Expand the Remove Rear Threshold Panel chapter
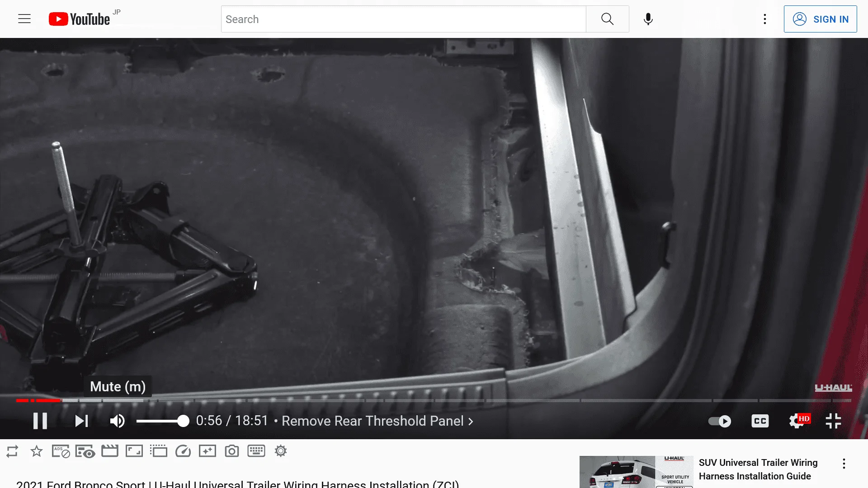The width and height of the screenshot is (868, 488). 377,421
